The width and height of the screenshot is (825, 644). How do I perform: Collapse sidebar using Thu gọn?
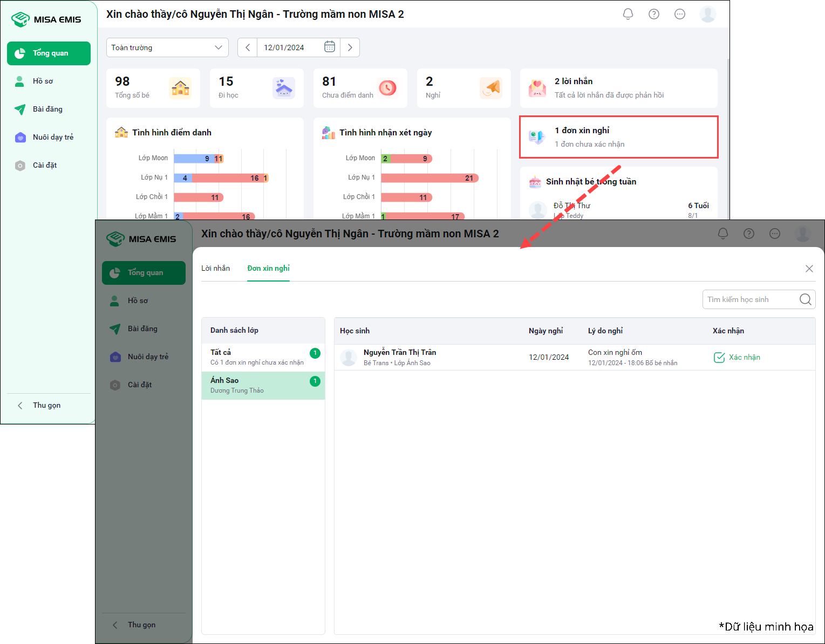tap(46, 405)
